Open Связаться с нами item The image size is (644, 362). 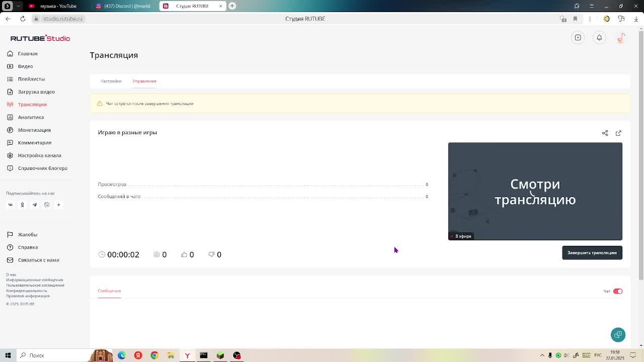coord(38,260)
